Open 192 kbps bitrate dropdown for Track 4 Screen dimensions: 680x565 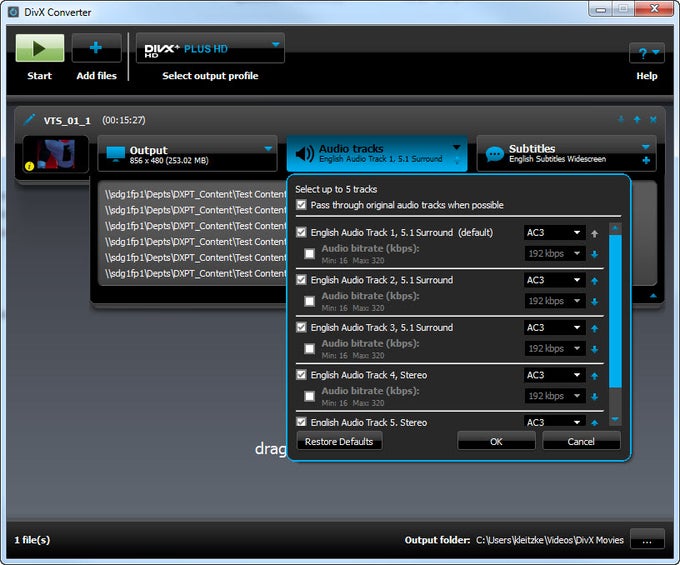[x=554, y=396]
